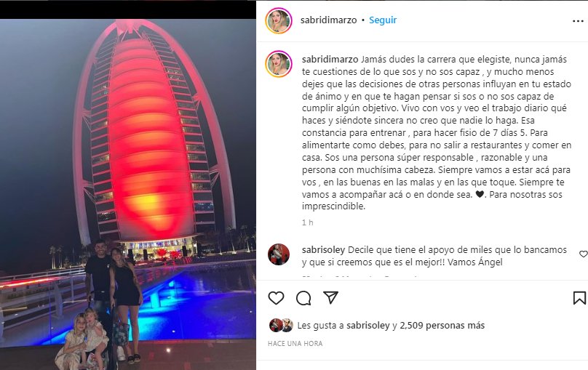588x370 pixels.
Task: Click the HACE UNA HORA post timestamp
Action: pyautogui.click(x=295, y=343)
